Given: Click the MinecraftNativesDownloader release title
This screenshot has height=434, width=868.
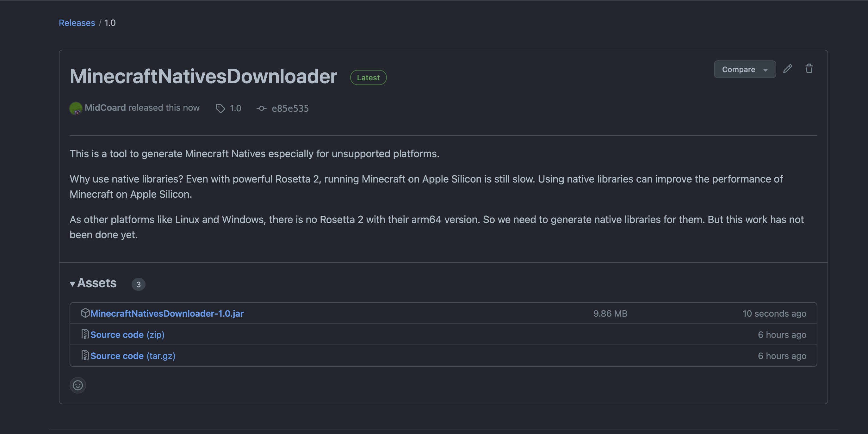Looking at the screenshot, I should point(203,76).
